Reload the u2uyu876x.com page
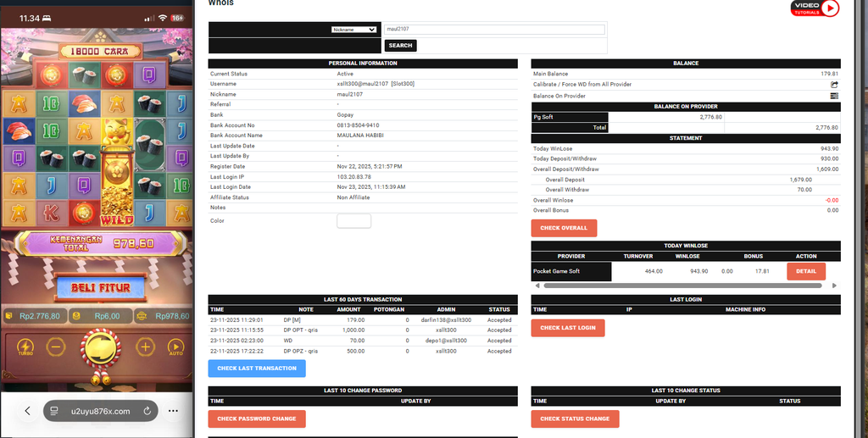Viewport: 868px width, 438px height. click(147, 411)
